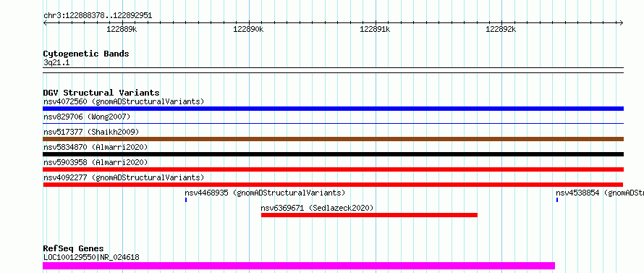Select the nsv4092277 (gnomADStructuralVariants) label

[124, 177]
